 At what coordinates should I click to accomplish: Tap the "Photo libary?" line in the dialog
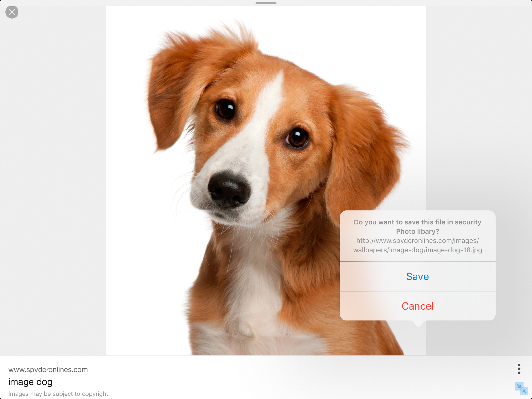click(x=417, y=231)
